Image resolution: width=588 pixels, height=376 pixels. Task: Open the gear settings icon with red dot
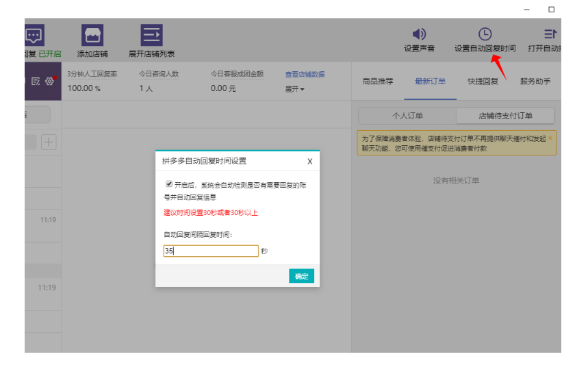(50, 81)
